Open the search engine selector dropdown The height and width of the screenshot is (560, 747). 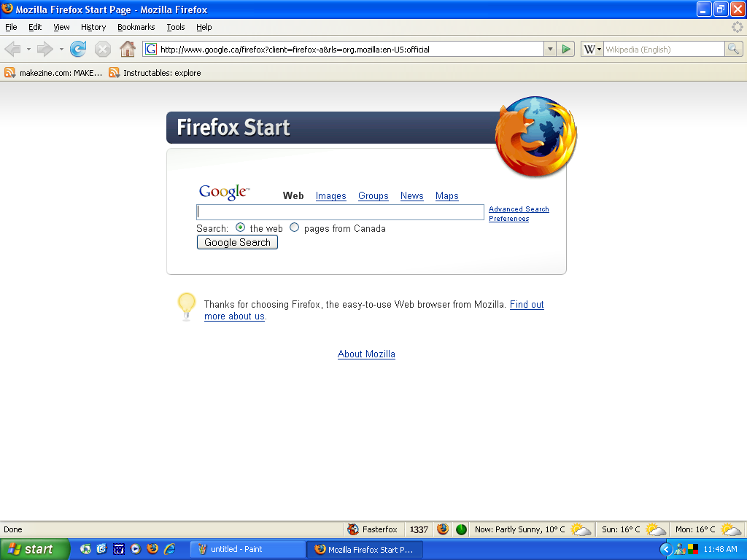pos(592,49)
